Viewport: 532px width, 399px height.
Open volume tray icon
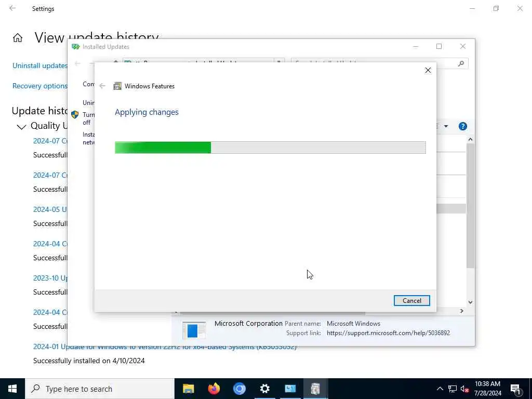(465, 389)
